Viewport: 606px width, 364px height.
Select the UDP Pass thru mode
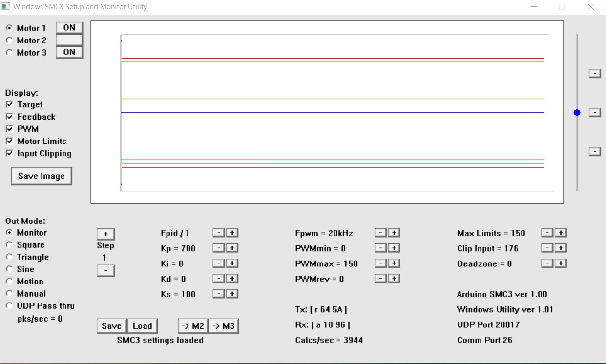pyautogui.click(x=9, y=306)
